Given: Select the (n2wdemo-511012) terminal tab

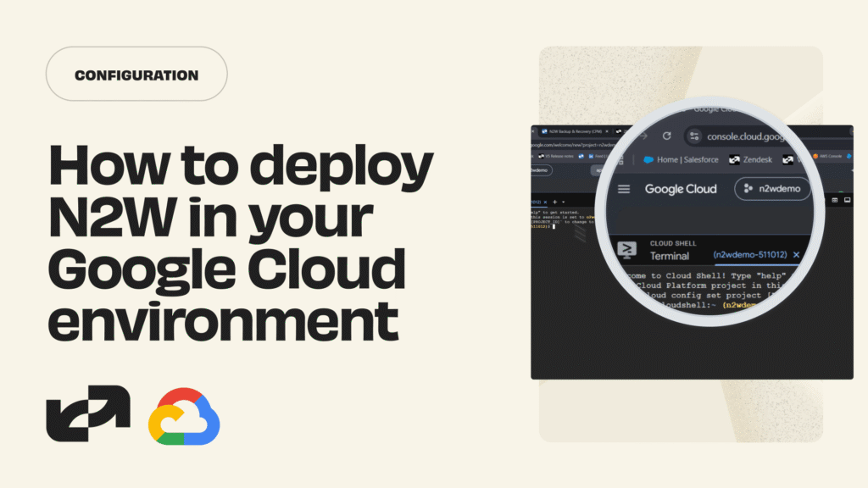Looking at the screenshot, I should (x=749, y=255).
